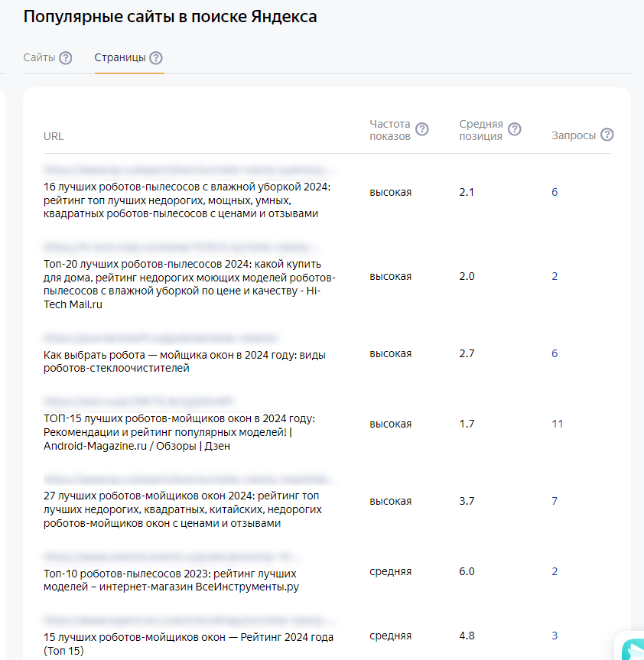Click queries count 7 for 27 лучших роботов-мойщиков
The image size is (644, 660).
point(555,501)
